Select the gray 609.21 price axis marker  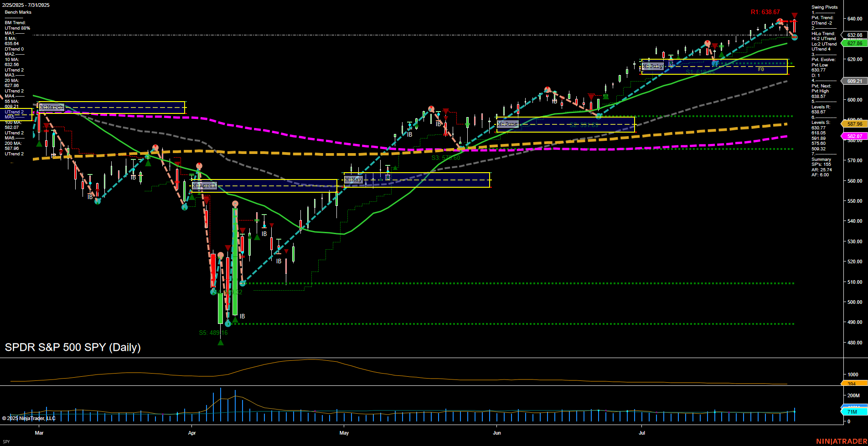(854, 81)
